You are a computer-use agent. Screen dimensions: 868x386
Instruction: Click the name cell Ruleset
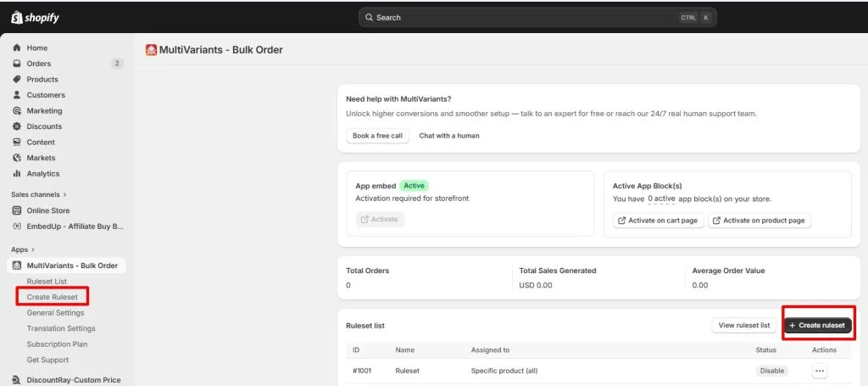pyautogui.click(x=408, y=371)
